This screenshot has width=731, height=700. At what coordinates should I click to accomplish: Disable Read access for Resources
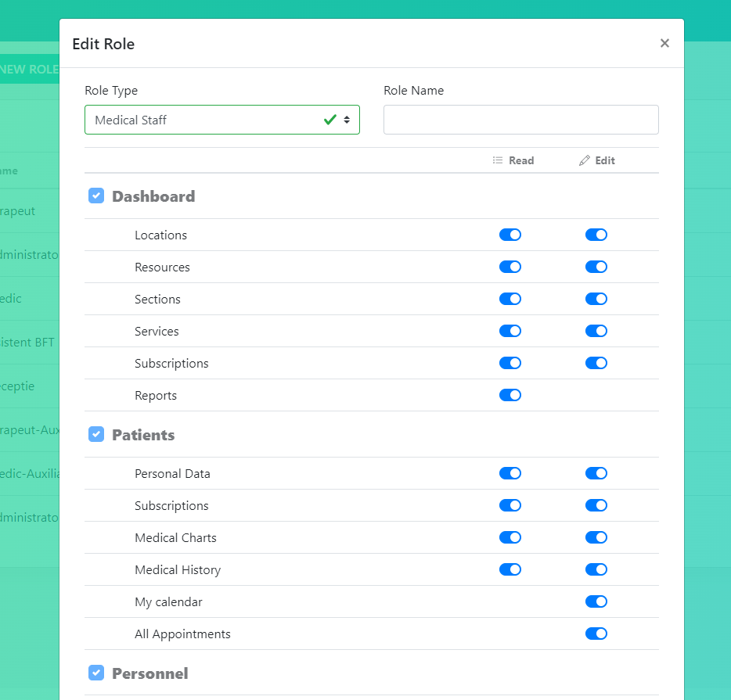(x=510, y=267)
